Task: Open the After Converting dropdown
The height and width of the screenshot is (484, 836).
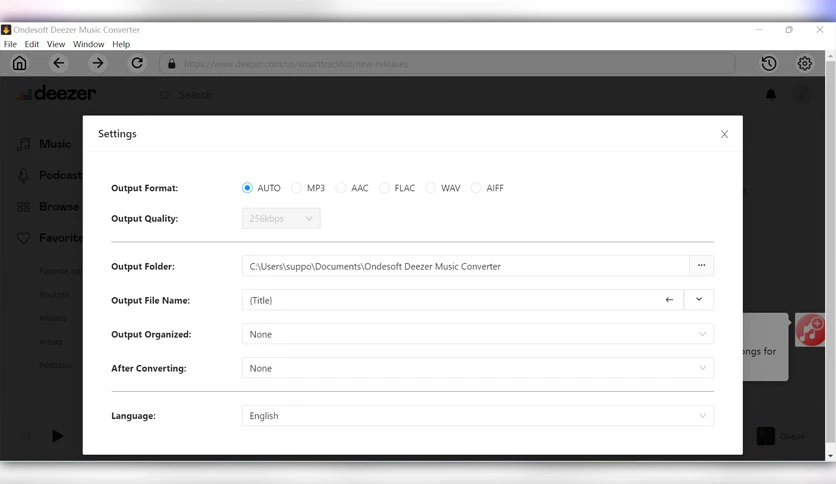Action: pyautogui.click(x=478, y=368)
